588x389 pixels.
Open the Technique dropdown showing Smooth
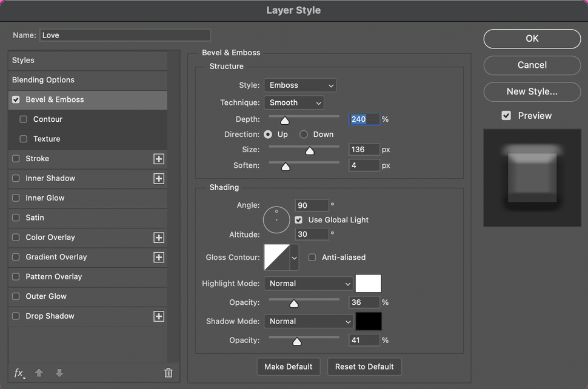(293, 102)
